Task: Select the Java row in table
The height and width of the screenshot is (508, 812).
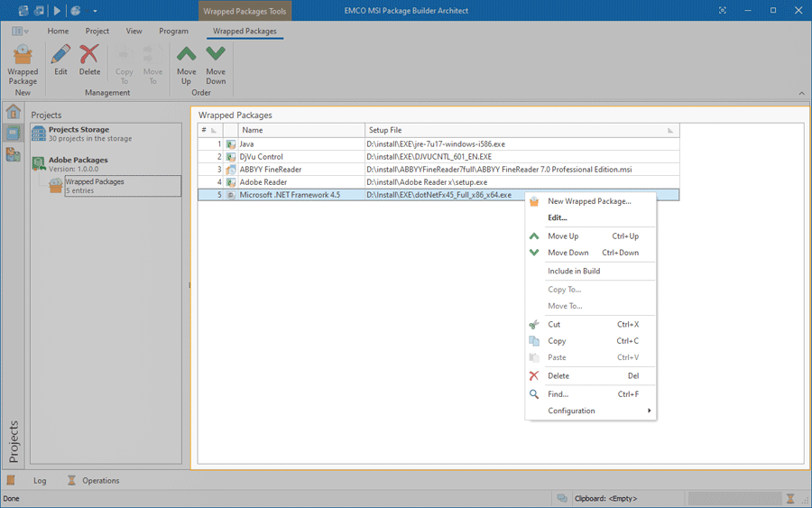Action: pos(438,144)
